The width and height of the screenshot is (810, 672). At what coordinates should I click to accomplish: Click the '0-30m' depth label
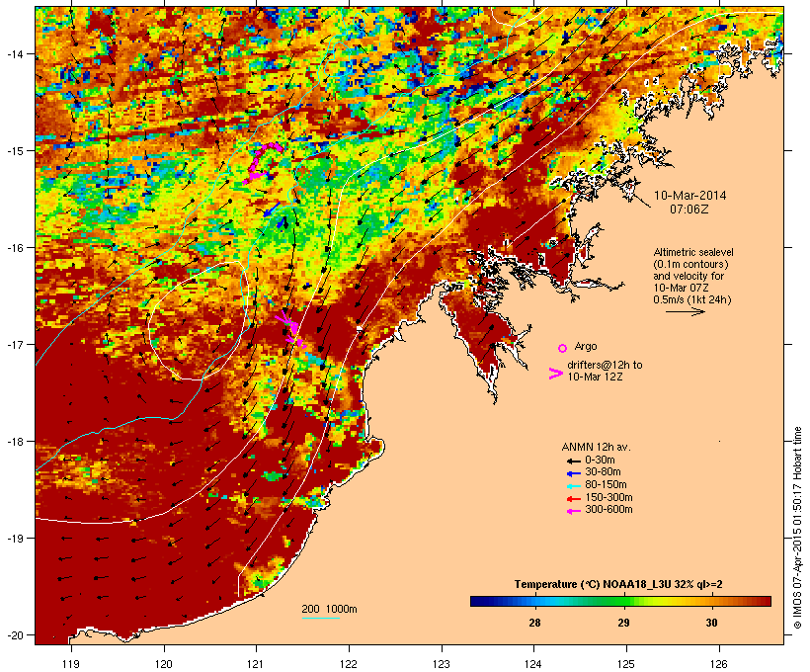600,461
